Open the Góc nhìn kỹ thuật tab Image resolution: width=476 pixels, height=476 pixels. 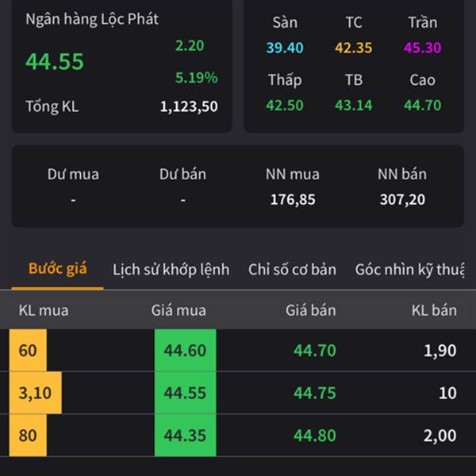click(x=409, y=270)
